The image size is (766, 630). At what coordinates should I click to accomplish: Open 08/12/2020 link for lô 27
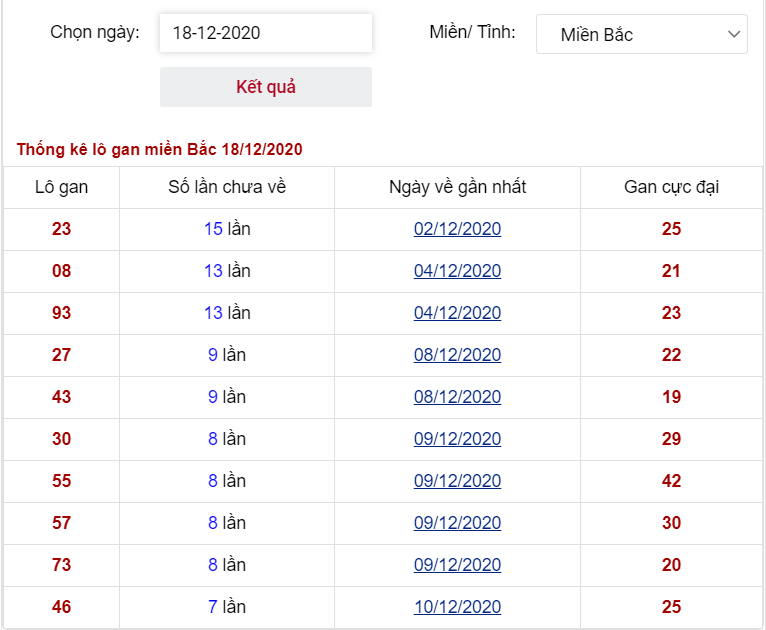(x=457, y=355)
